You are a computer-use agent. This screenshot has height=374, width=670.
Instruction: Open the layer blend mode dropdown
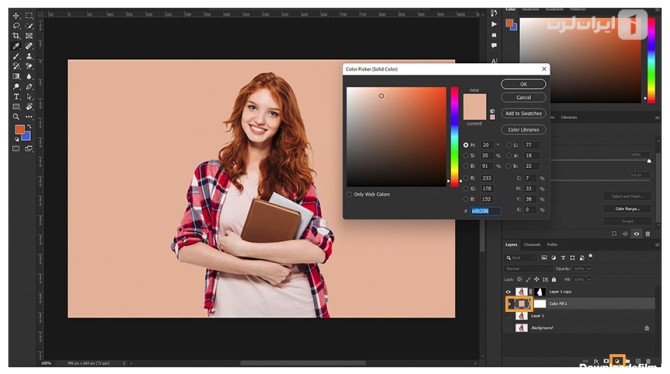(528, 269)
